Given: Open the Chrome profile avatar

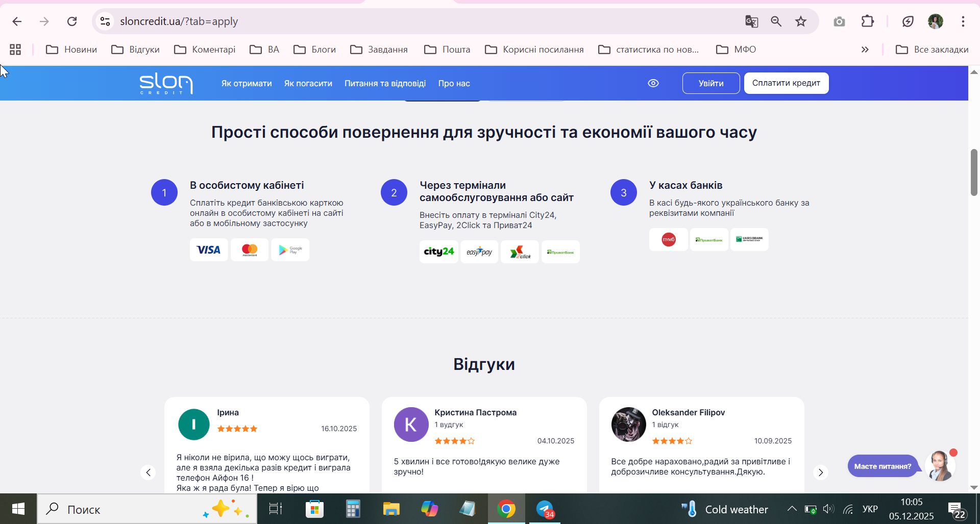Looking at the screenshot, I should point(936,21).
